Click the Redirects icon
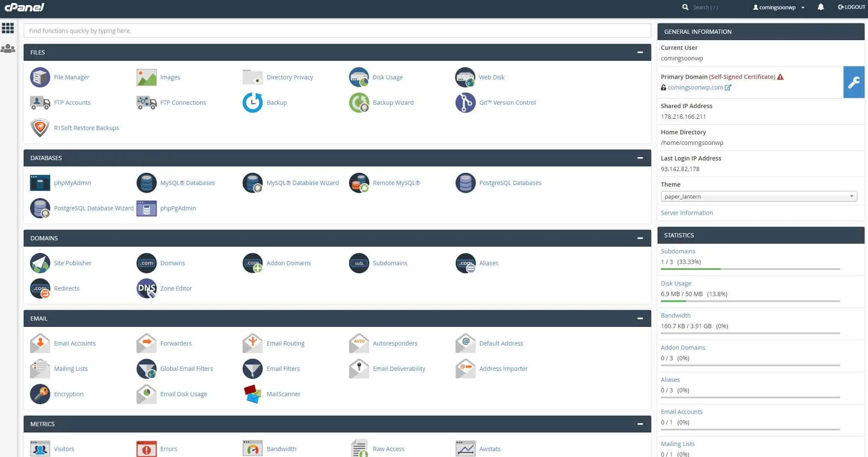The height and width of the screenshot is (457, 868). point(40,288)
